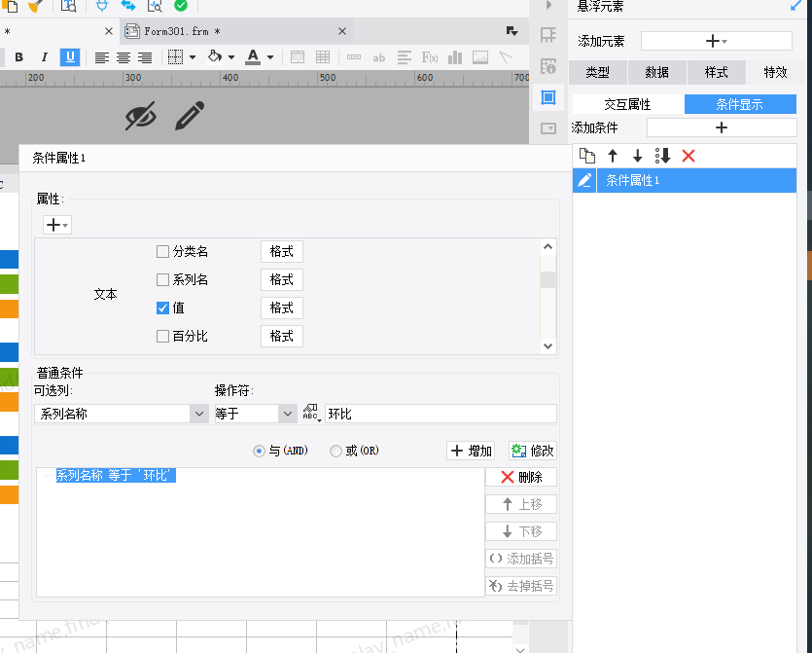Open the floating element side panel icon
Image resolution: width=812 pixels, height=653 pixels.
(548, 97)
